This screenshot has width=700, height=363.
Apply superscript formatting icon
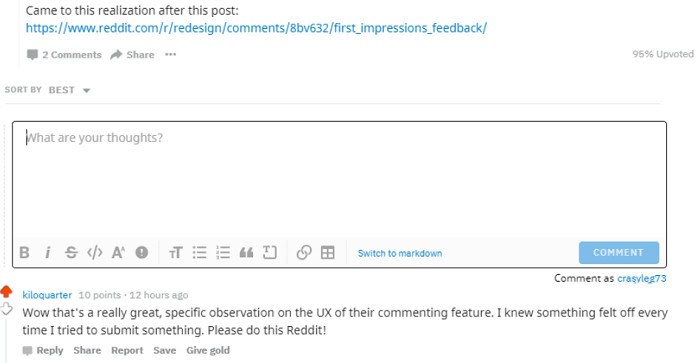coord(118,253)
